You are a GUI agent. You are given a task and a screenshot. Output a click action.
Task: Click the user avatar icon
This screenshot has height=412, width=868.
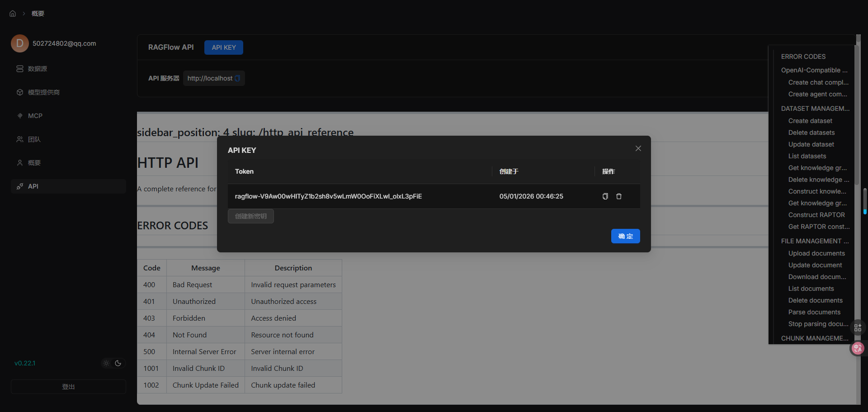click(20, 43)
